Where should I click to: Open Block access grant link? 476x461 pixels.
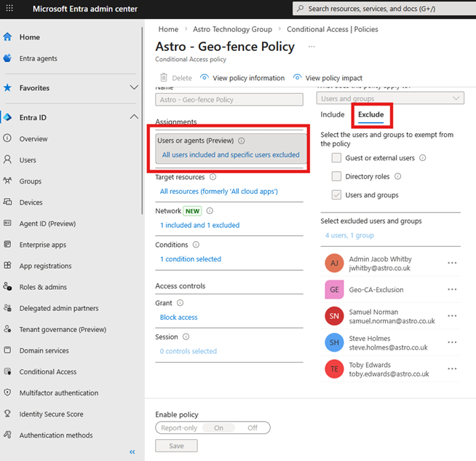[178, 317]
